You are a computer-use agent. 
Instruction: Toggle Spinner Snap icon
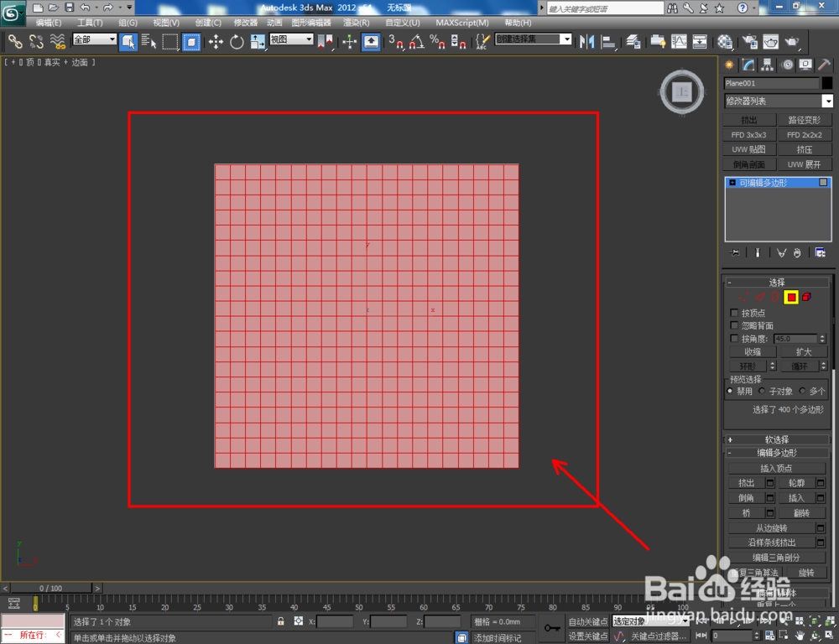coord(459,41)
